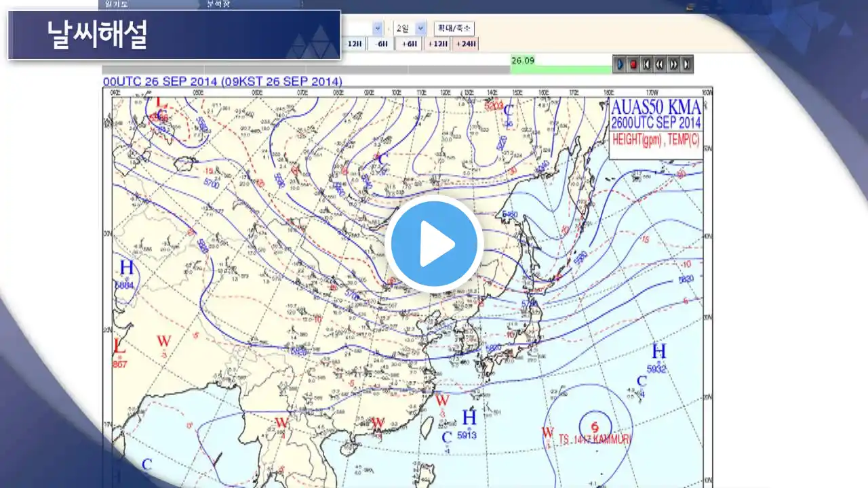Image resolution: width=868 pixels, height=488 pixels.
Task: Open the dropdown left of the 2일 selector
Action: [x=363, y=28]
